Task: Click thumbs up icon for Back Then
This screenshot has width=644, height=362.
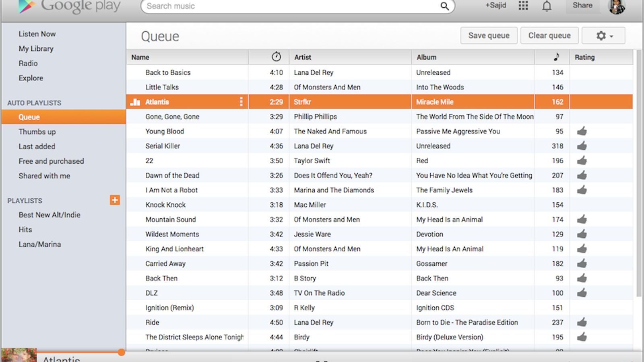Action: click(x=582, y=278)
